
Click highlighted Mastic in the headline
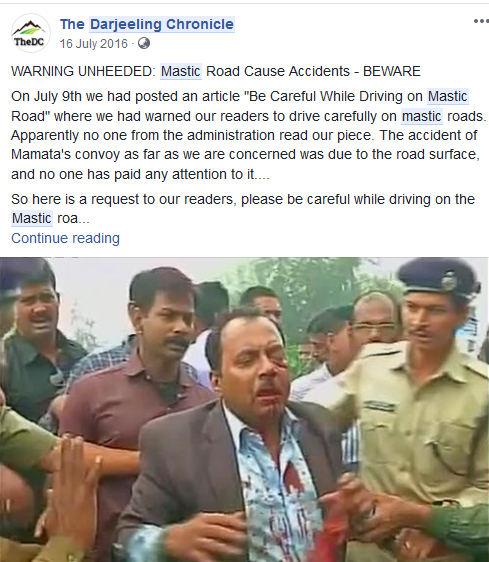(x=181, y=71)
